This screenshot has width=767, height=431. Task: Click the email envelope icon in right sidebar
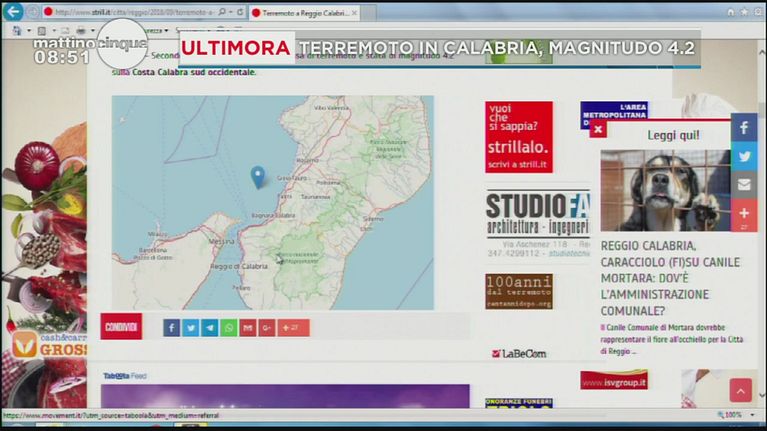pyautogui.click(x=744, y=185)
